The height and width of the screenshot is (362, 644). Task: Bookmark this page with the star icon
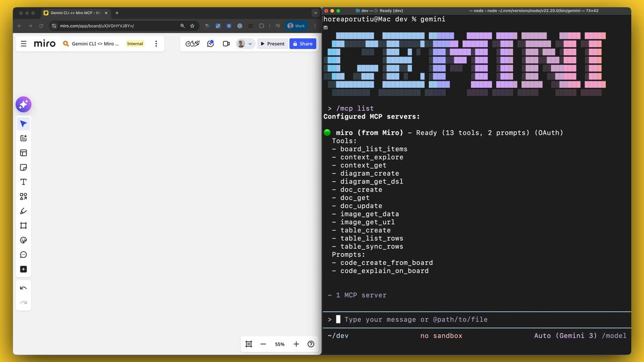pos(192,26)
